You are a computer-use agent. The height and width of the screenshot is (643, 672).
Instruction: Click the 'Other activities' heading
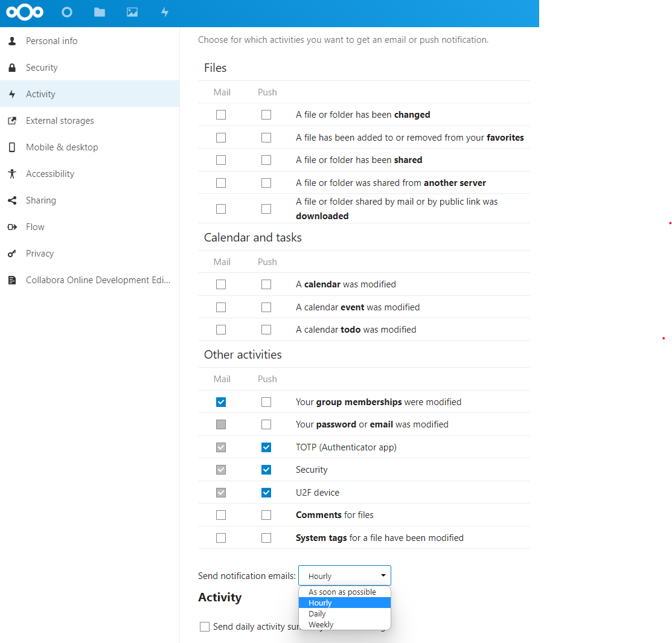(243, 354)
